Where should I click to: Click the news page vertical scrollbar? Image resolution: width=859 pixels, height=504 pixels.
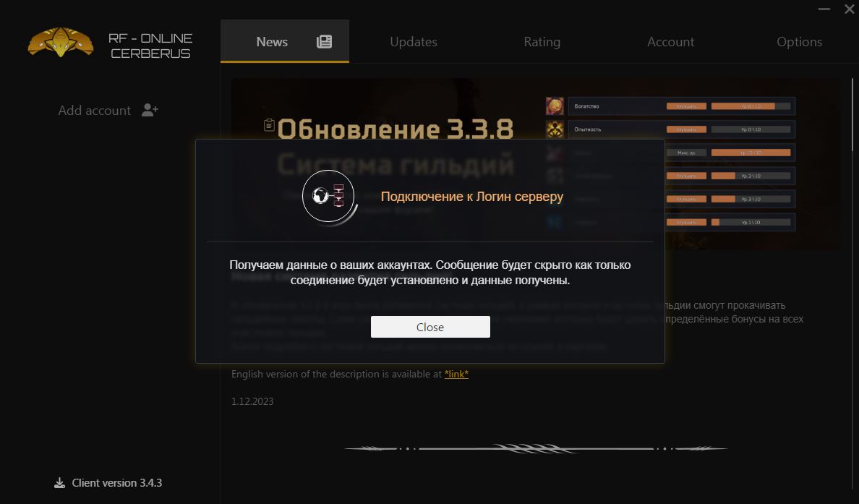pos(852,114)
